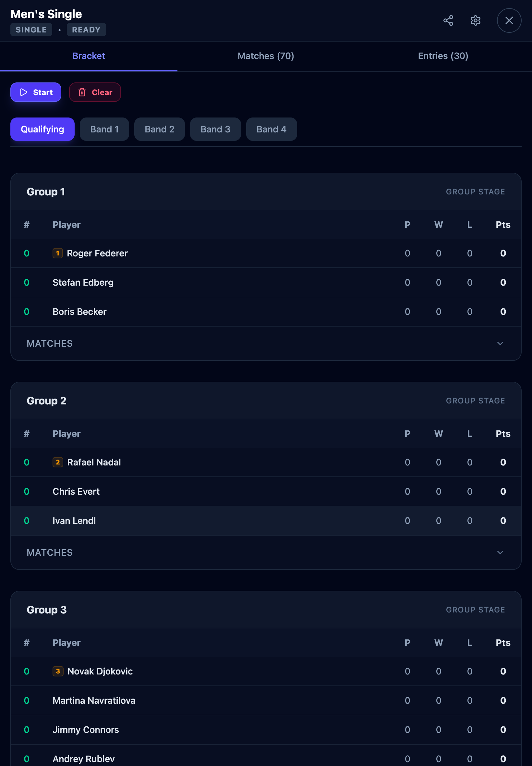Start the bracket with Start button

pyautogui.click(x=36, y=93)
